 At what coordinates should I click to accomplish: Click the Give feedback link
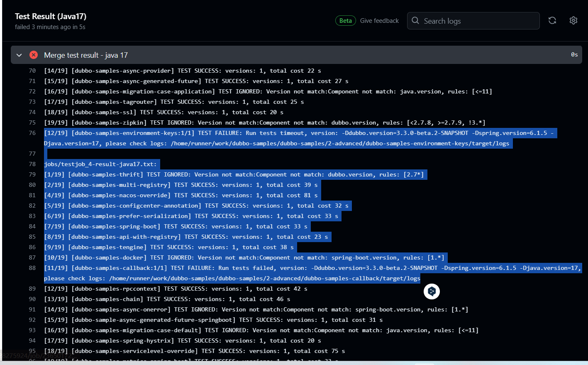coord(379,21)
